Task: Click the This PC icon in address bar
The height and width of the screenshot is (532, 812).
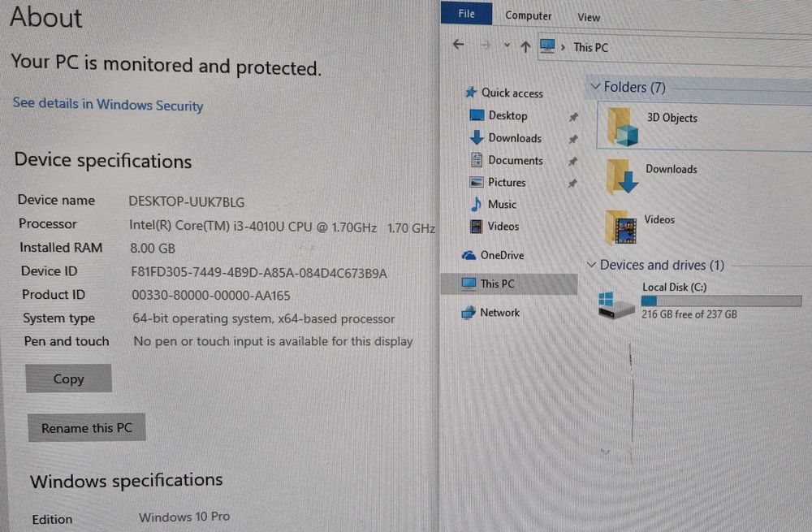Action: click(546, 45)
